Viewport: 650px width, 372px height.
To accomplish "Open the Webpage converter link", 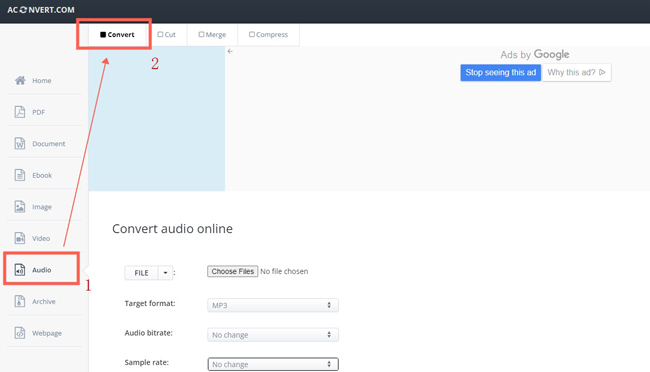I will coord(47,333).
